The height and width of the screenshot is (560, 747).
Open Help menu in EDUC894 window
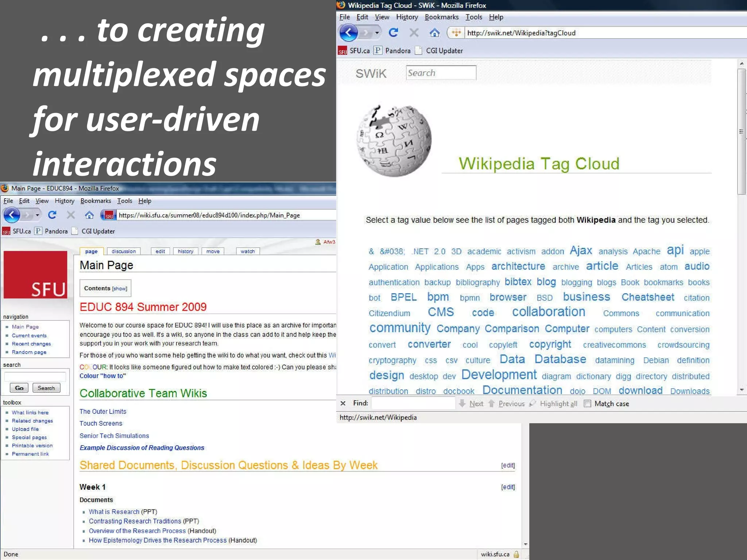pos(145,201)
